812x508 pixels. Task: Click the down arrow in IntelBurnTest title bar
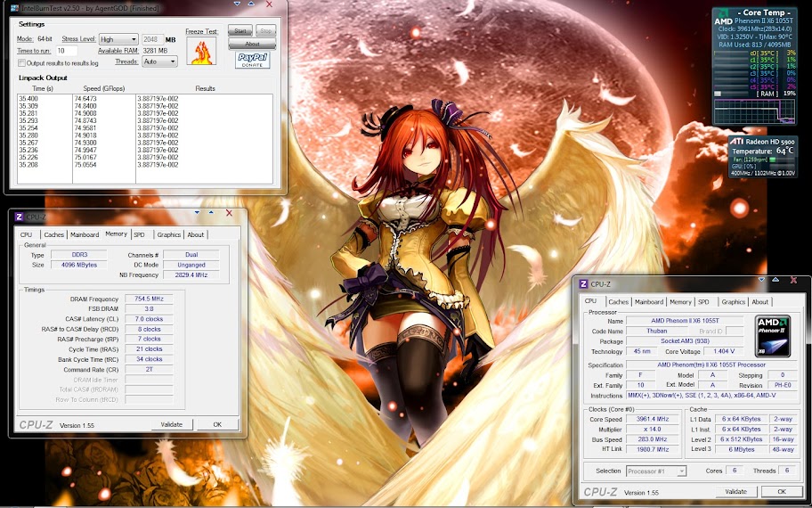tap(237, 4)
